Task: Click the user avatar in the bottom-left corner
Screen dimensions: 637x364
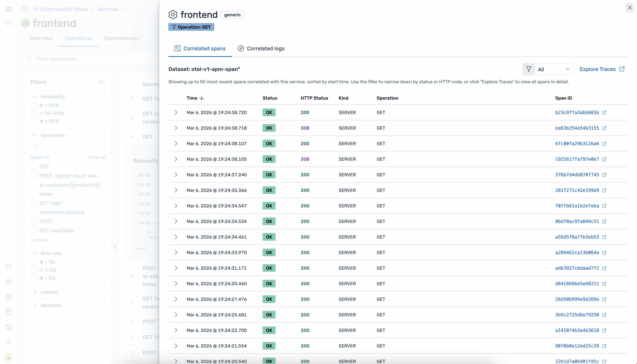Action: 8,357
